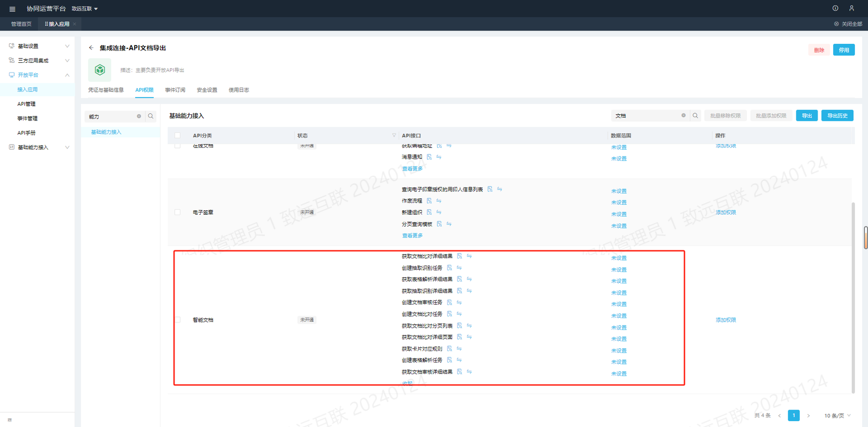Image resolution: width=868 pixels, height=427 pixels.
Task: Click the swap arrows icon beside 分页查询模板
Action: 449,224
